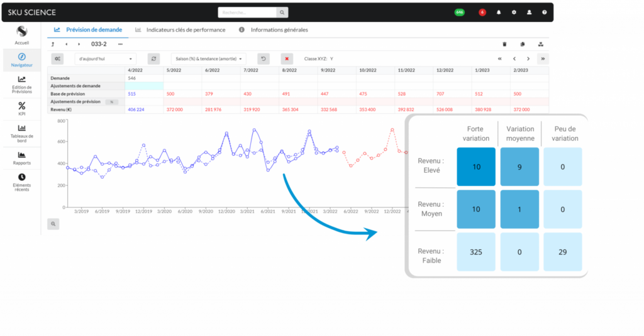Open the KPI percent icon
Screen dimensions: 644x336
[x=22, y=106]
